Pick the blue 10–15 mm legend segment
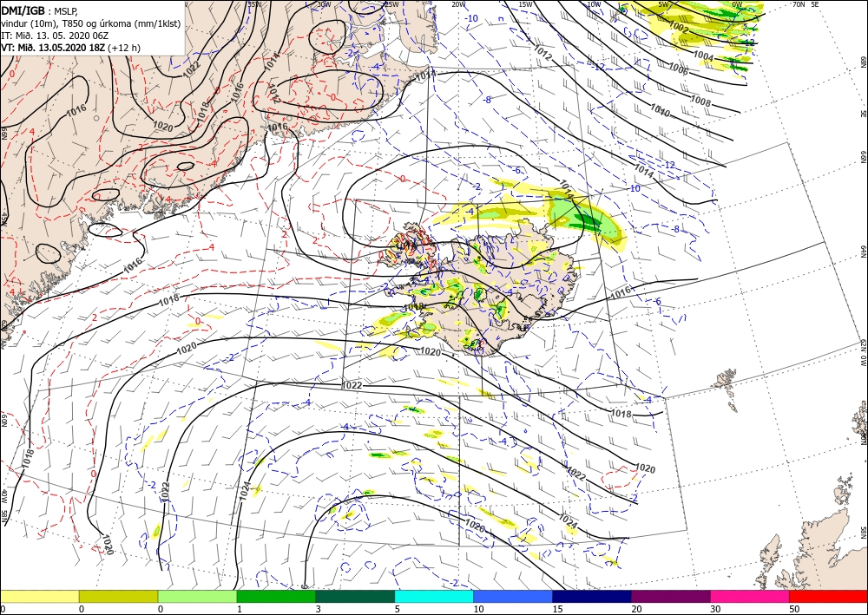The image size is (868, 615). click(x=513, y=596)
